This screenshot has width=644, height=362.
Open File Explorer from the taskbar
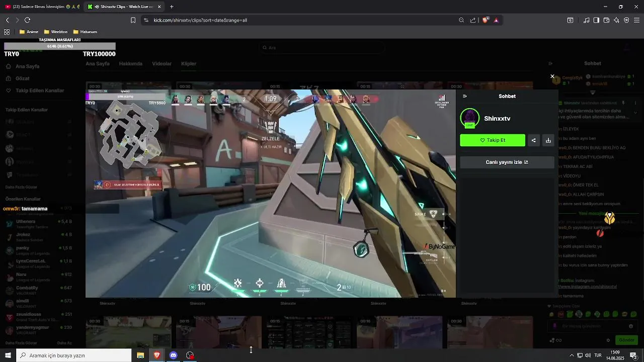point(140,355)
